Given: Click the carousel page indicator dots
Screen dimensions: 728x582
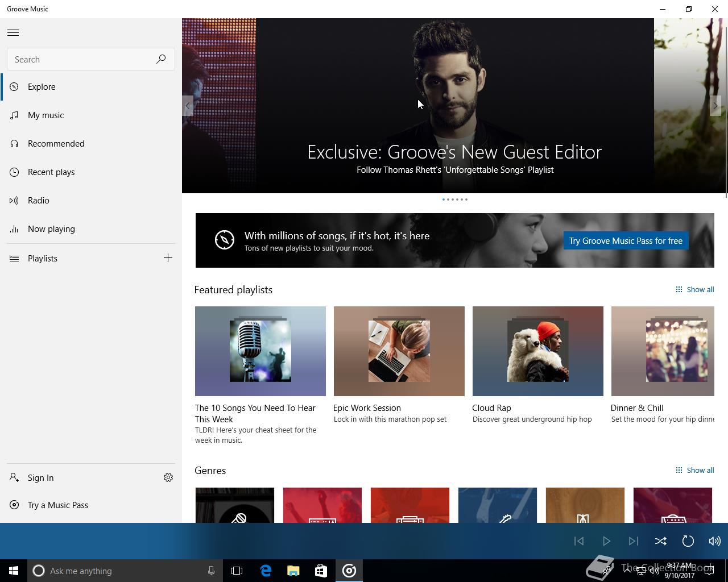Looking at the screenshot, I should 455,199.
